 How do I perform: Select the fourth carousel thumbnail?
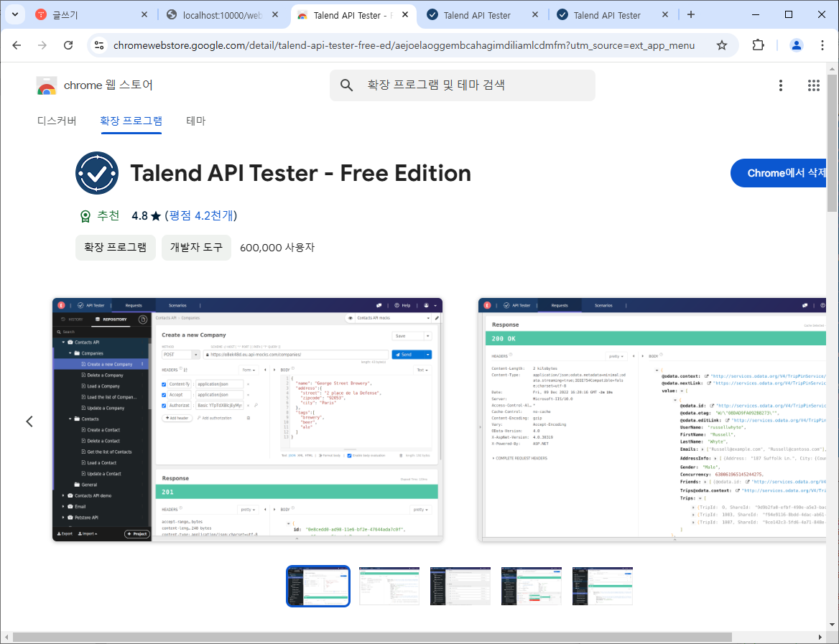pyautogui.click(x=532, y=587)
